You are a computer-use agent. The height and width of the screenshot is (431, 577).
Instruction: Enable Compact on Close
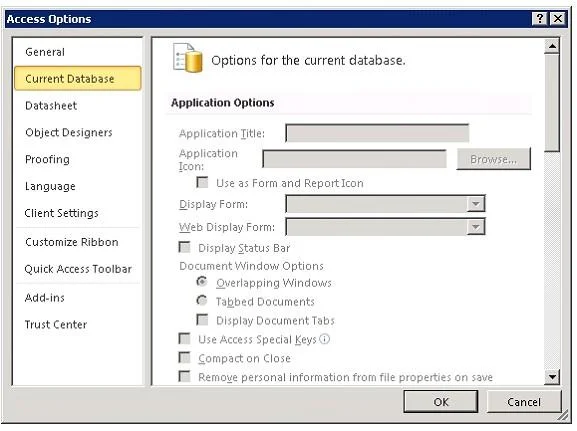(x=184, y=357)
